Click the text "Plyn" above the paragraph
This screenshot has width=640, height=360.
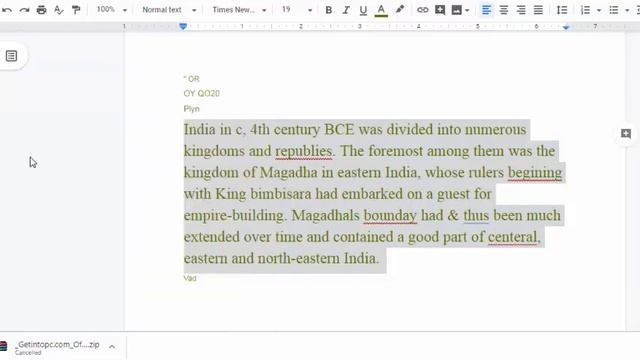pos(191,109)
